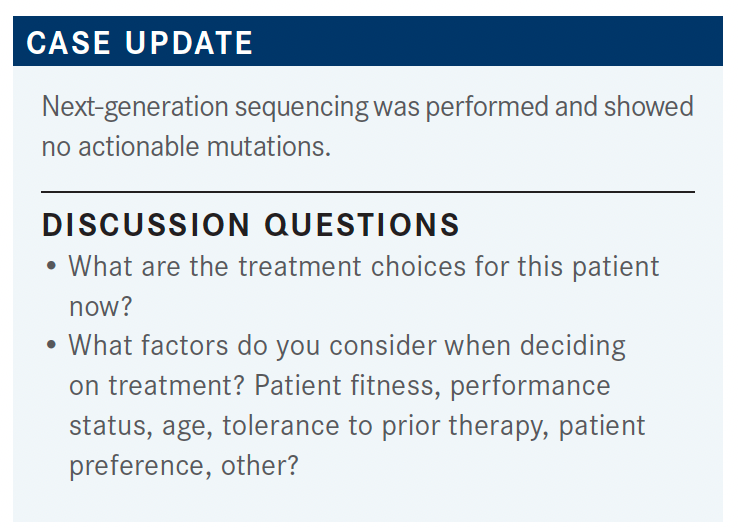This screenshot has height=528, width=738.
Task: Click the word 'now?'
Action: [101, 307]
